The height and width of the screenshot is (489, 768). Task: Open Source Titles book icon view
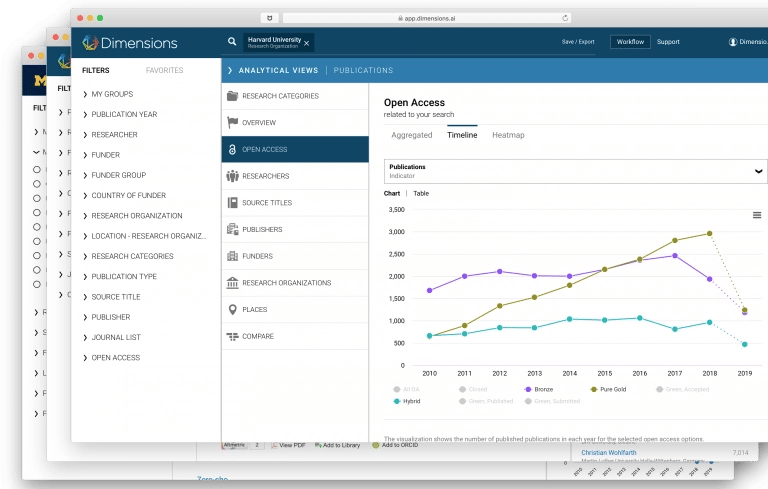(233, 203)
